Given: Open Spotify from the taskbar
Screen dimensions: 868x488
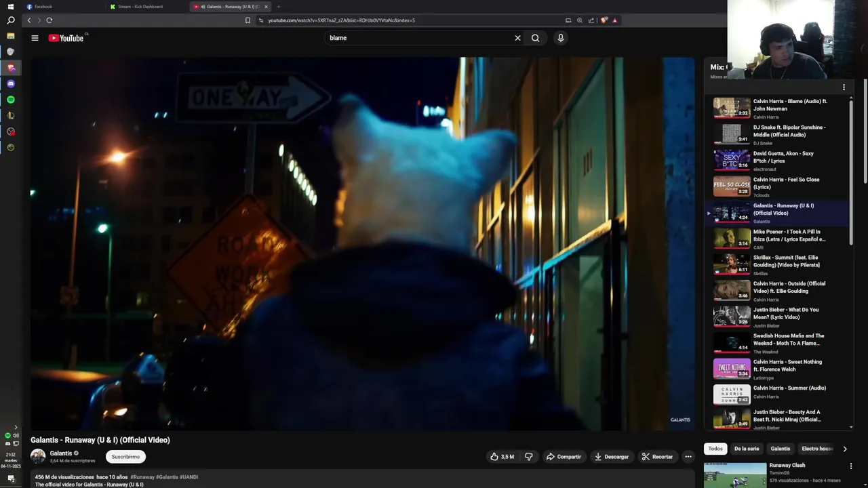Looking at the screenshot, I should 10,100.
